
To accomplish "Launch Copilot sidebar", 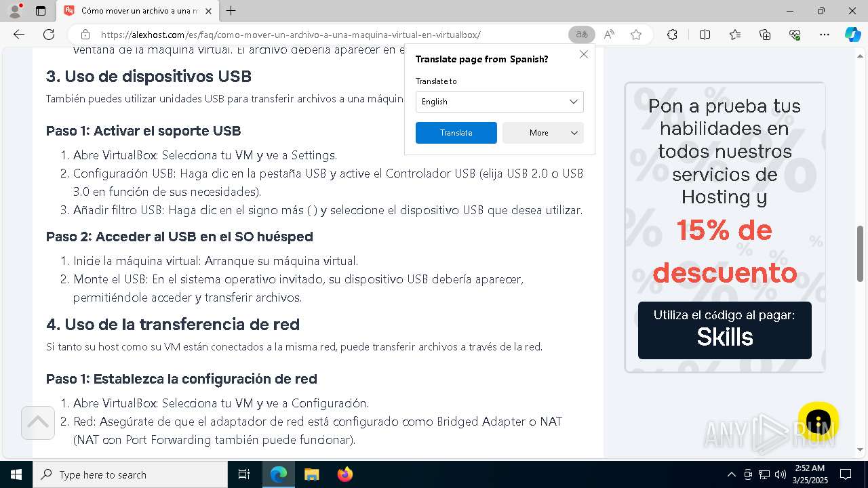I will pos(852,35).
